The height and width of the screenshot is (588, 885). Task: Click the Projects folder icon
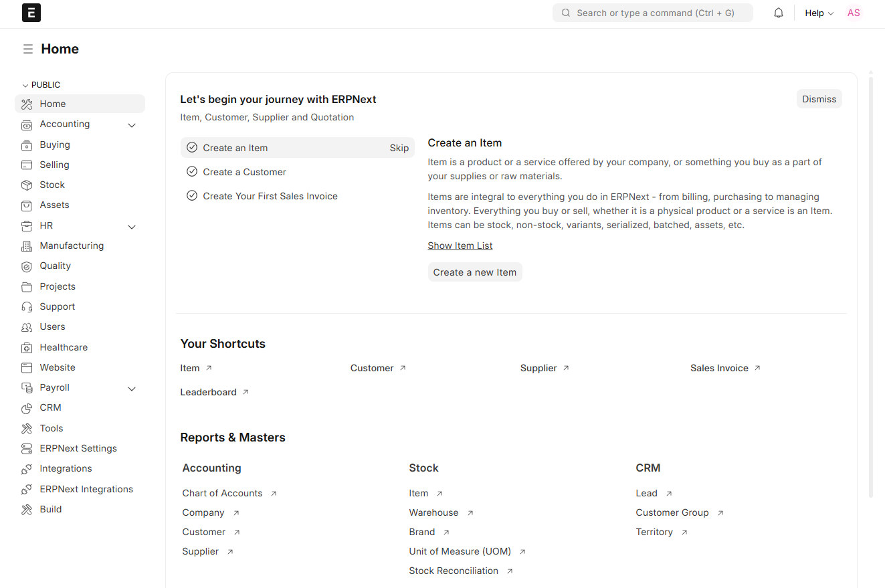[27, 287]
